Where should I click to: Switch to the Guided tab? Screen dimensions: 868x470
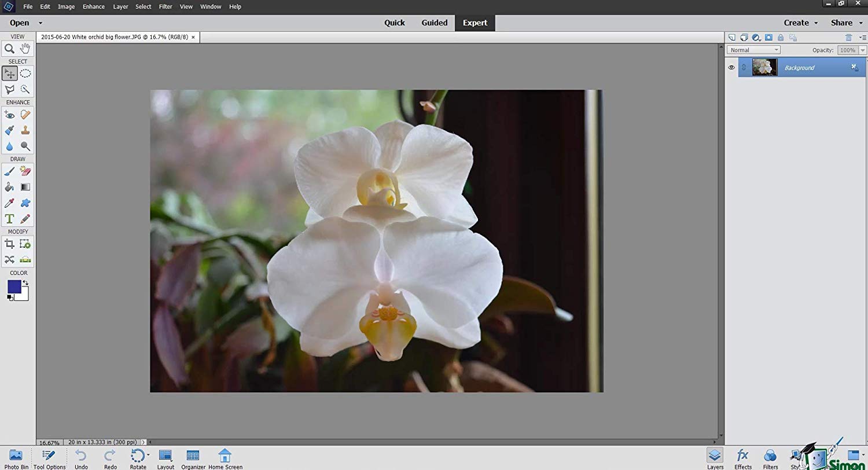435,23
